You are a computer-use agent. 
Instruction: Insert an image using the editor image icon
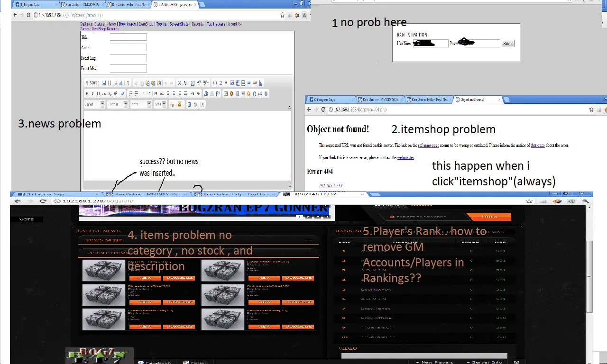(226, 93)
